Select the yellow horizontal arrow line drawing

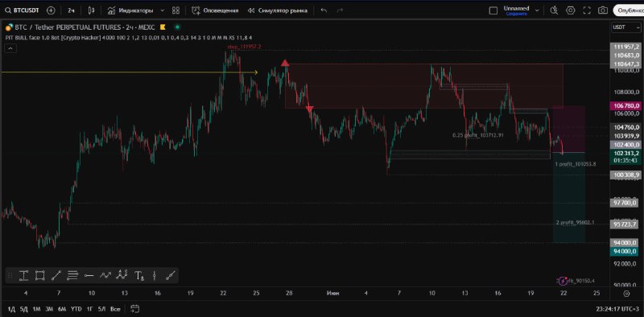(130, 72)
